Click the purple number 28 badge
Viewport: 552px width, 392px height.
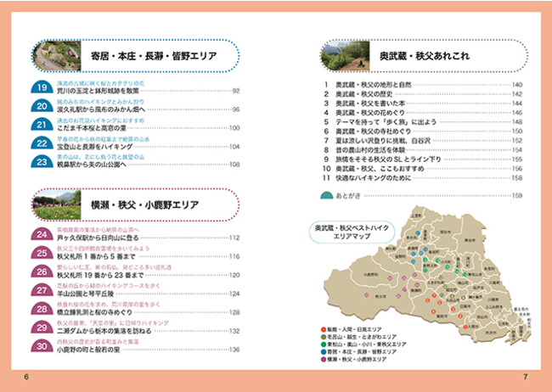tap(41, 310)
